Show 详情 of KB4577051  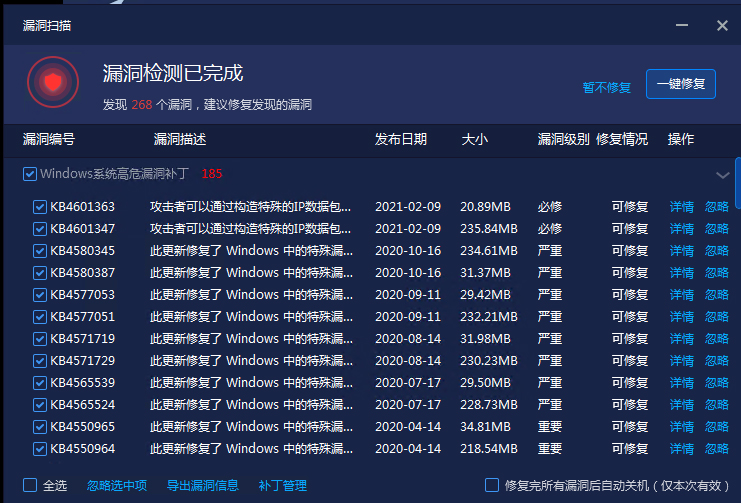click(681, 317)
